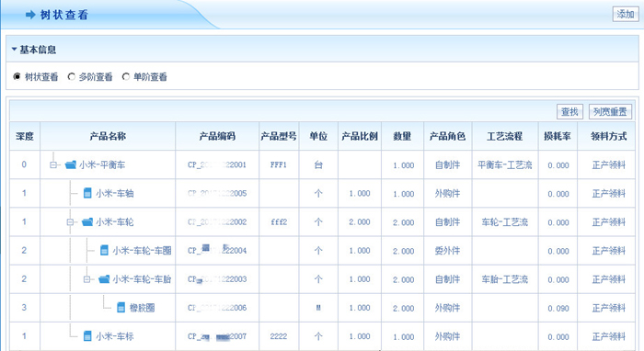Collapse the 小米-平衡车 tree node
644x351 pixels.
[53, 164]
